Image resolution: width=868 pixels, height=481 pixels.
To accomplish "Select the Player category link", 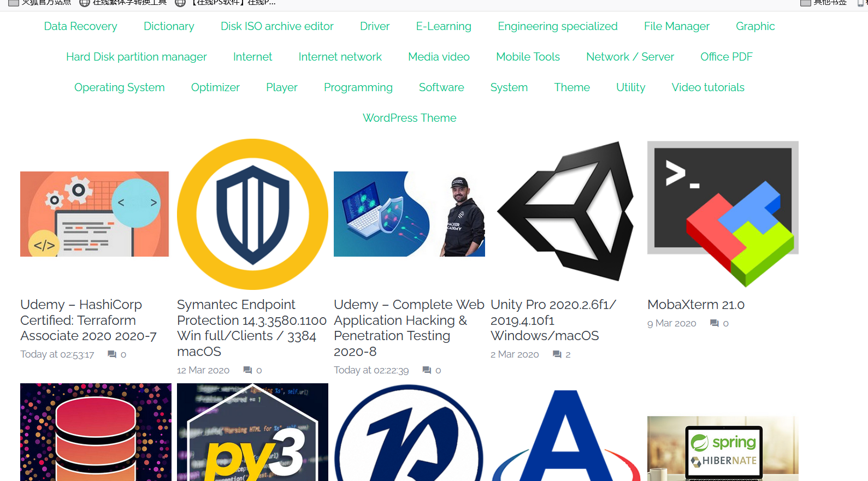I will (x=281, y=87).
